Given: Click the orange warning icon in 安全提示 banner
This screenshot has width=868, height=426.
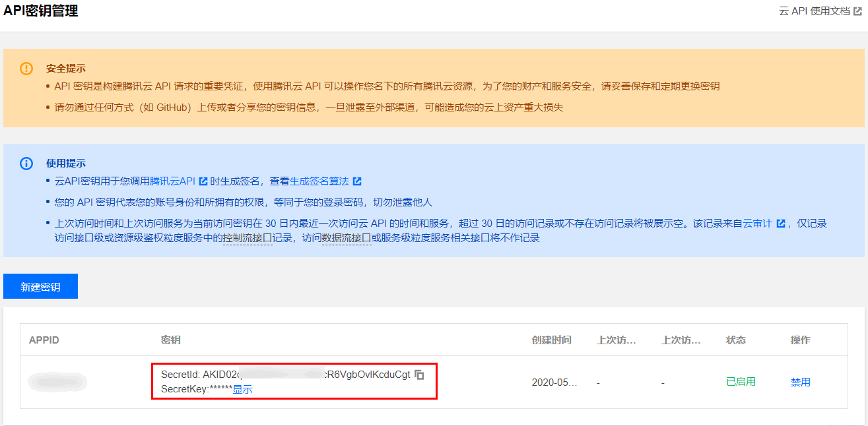Looking at the screenshot, I should (x=26, y=68).
